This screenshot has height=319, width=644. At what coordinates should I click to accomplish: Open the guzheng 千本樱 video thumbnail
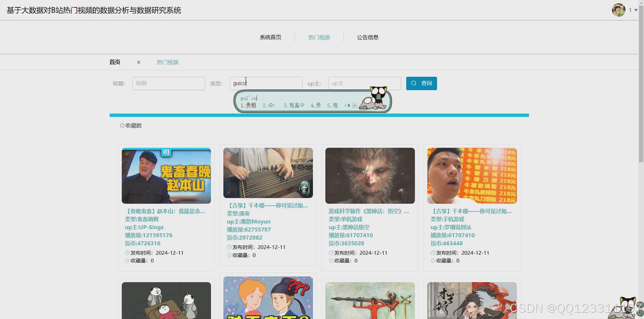(x=268, y=173)
